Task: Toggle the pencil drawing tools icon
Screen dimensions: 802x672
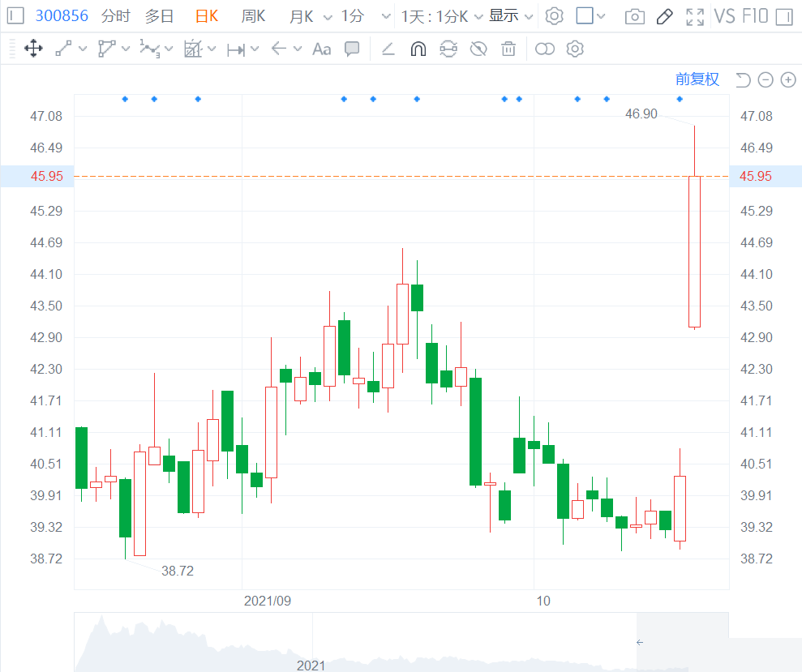Action: [664, 17]
